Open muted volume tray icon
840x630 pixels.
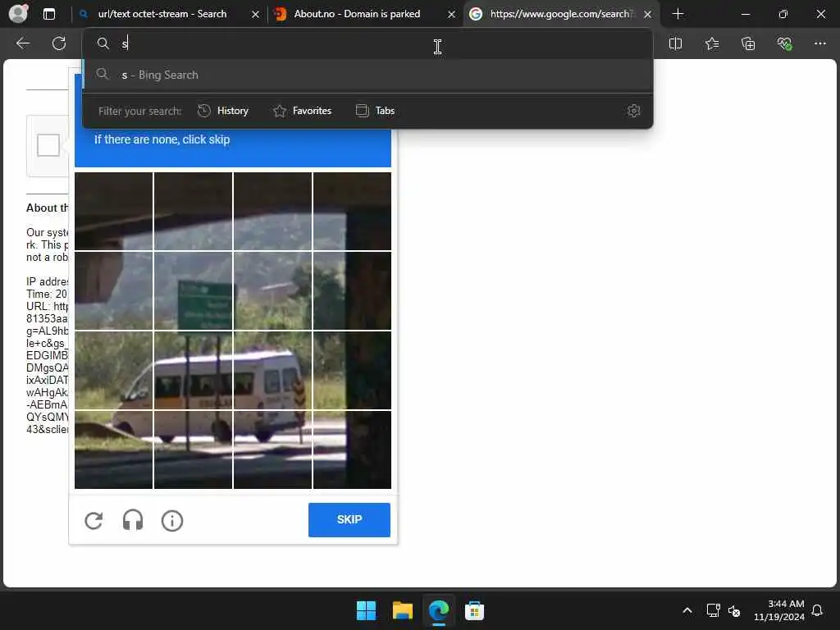pos(734,610)
